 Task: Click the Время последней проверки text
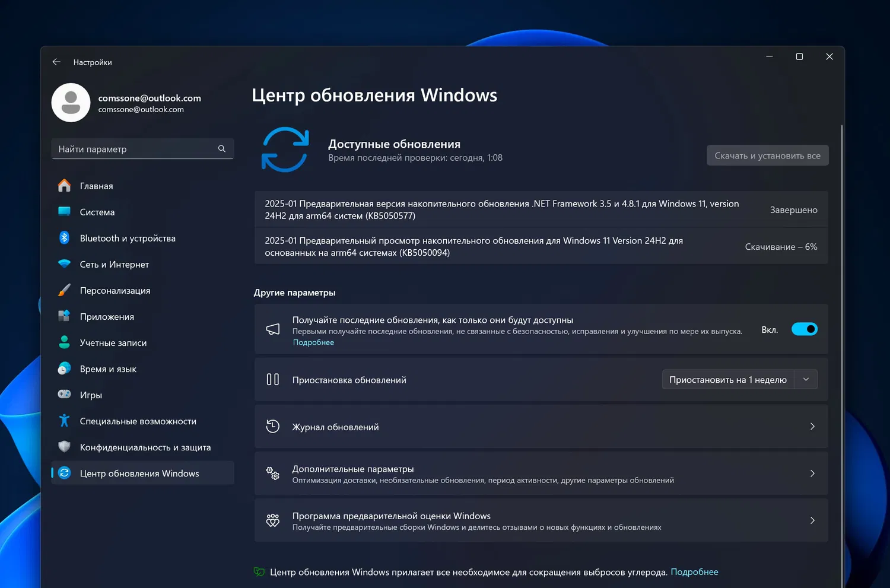415,158
